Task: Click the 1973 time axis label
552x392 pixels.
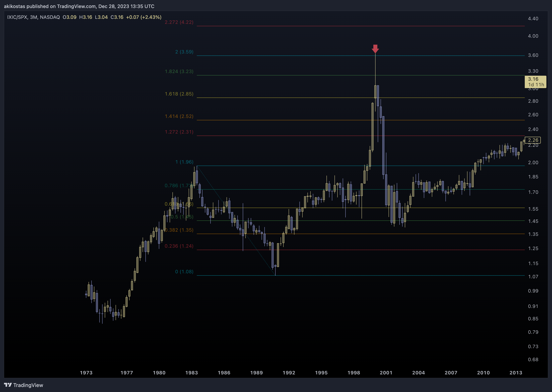Action: click(x=86, y=373)
